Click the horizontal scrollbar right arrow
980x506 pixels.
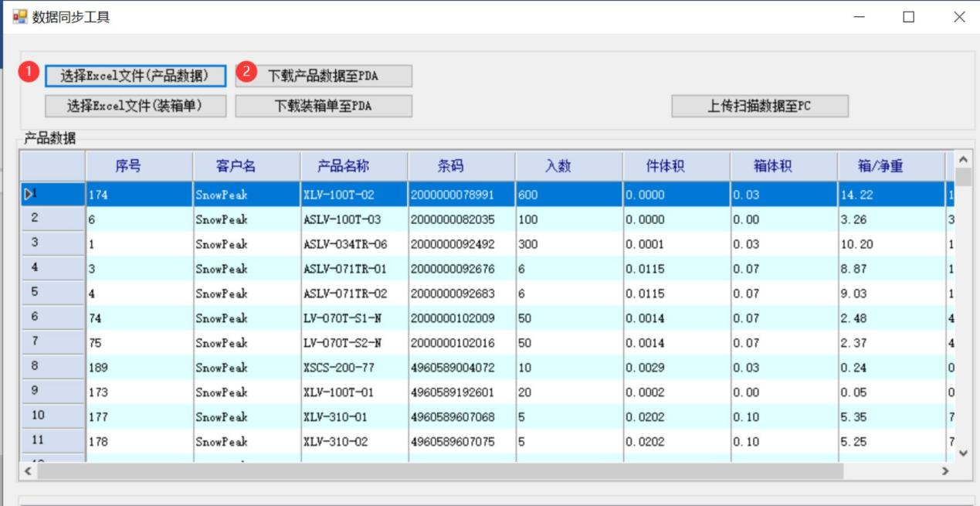944,470
